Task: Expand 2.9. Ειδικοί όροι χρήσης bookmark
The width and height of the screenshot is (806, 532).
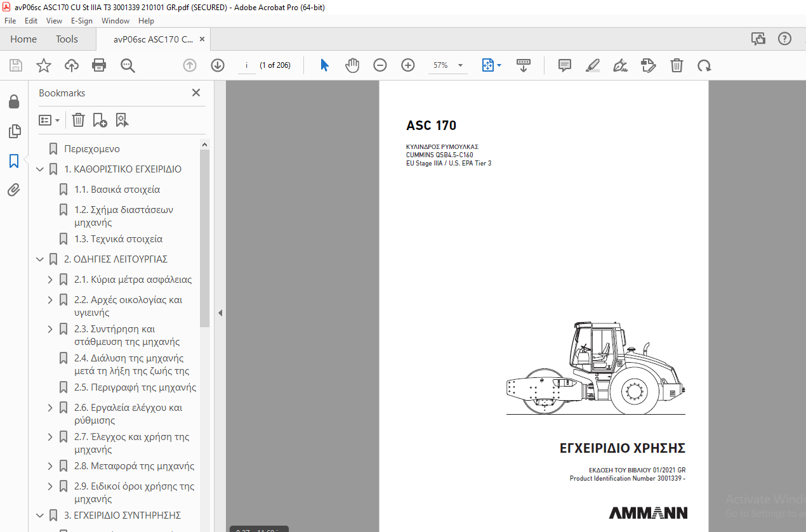Action: tap(50, 486)
